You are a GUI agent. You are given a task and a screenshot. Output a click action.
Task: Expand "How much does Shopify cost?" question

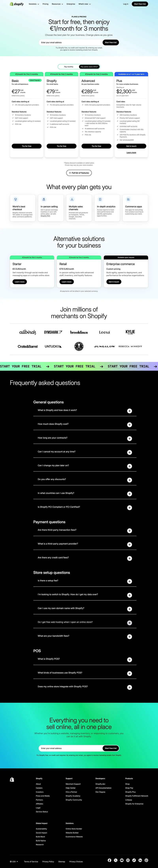click(x=129, y=425)
